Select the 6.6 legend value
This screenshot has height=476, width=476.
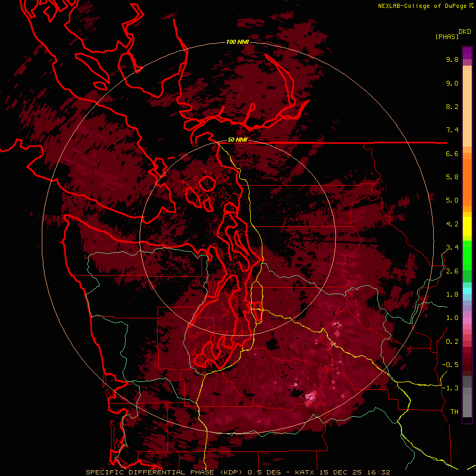coord(452,153)
